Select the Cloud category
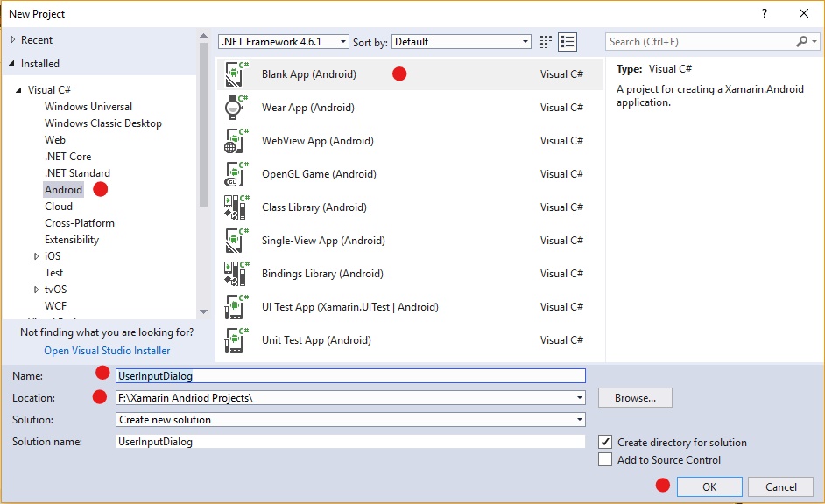The height and width of the screenshot is (504, 825). (59, 206)
